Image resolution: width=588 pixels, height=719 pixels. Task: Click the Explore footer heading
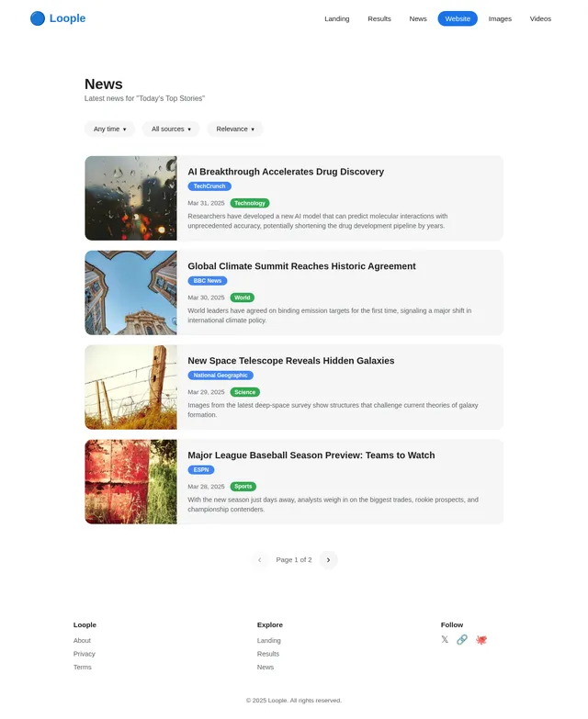pyautogui.click(x=270, y=624)
